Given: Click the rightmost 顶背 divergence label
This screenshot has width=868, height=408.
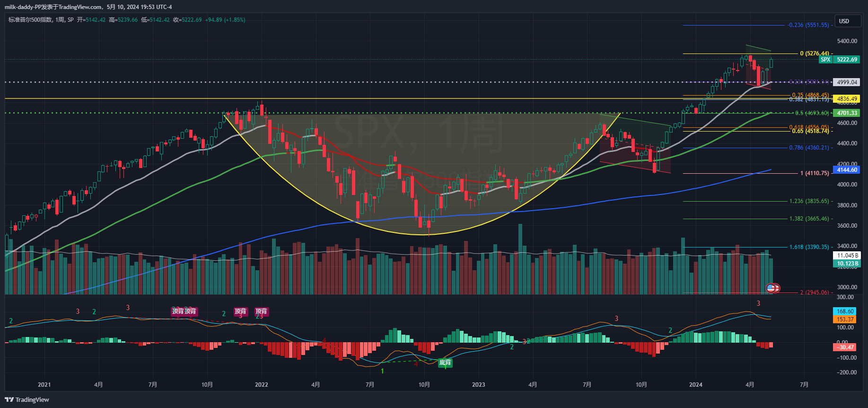Looking at the screenshot, I should pyautogui.click(x=261, y=311).
